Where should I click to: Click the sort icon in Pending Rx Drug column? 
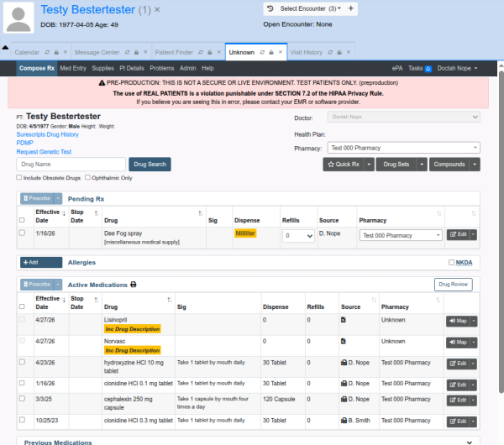[x=200, y=213]
